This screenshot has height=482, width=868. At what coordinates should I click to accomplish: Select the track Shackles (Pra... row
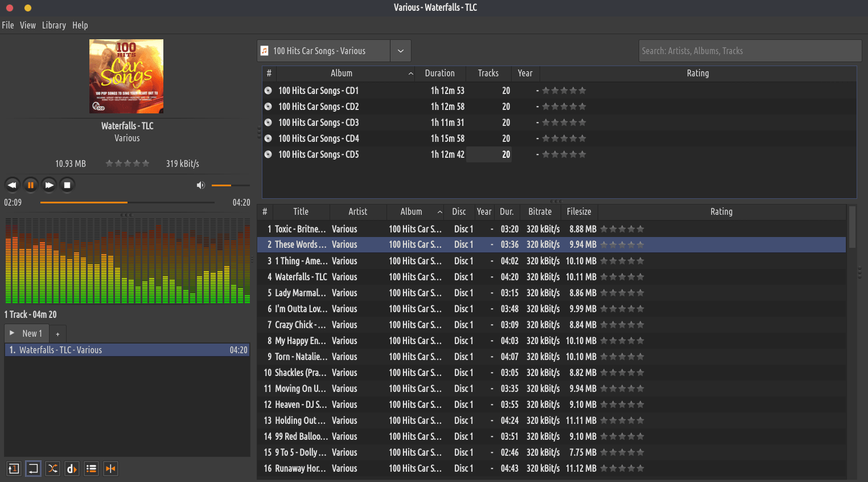pyautogui.click(x=551, y=373)
